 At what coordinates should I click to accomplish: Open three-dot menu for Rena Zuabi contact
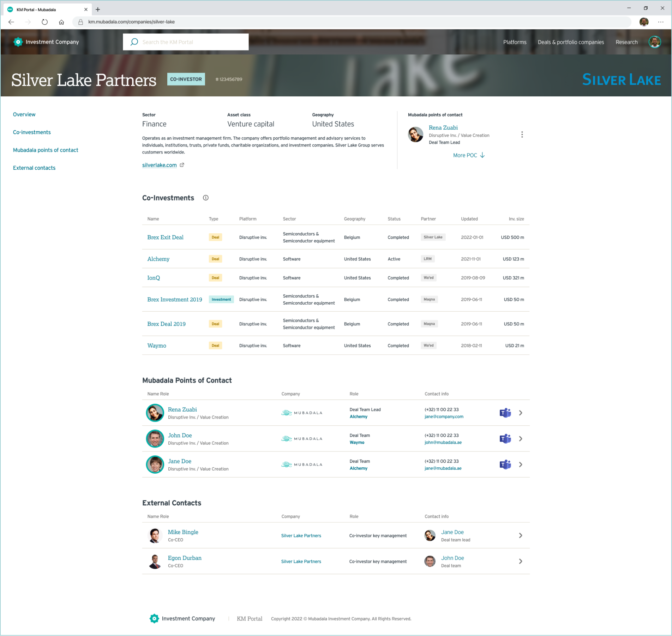pyautogui.click(x=522, y=135)
